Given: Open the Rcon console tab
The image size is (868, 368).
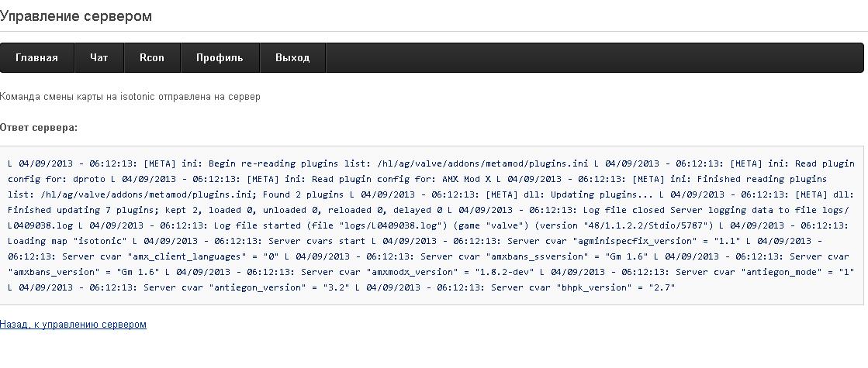Looking at the screenshot, I should 151,58.
